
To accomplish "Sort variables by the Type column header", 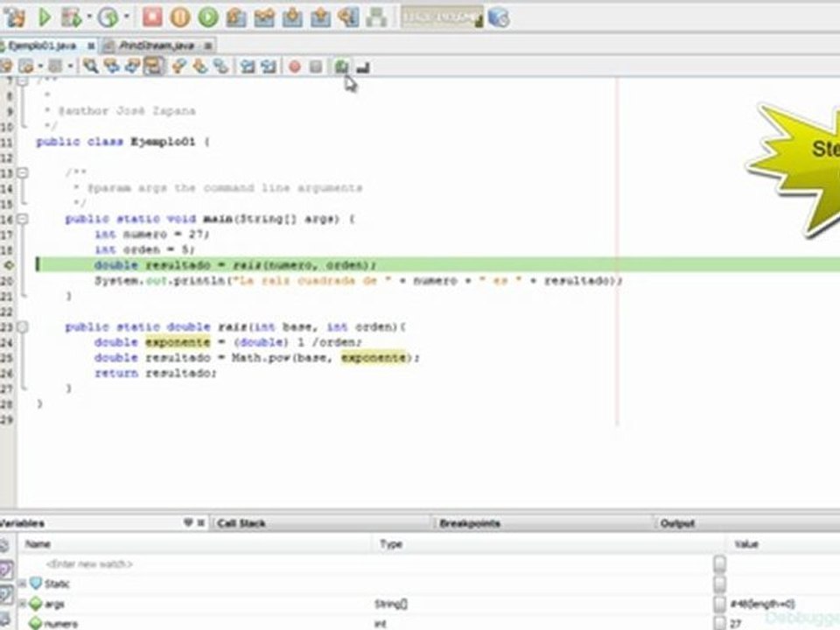I will 549,543.
